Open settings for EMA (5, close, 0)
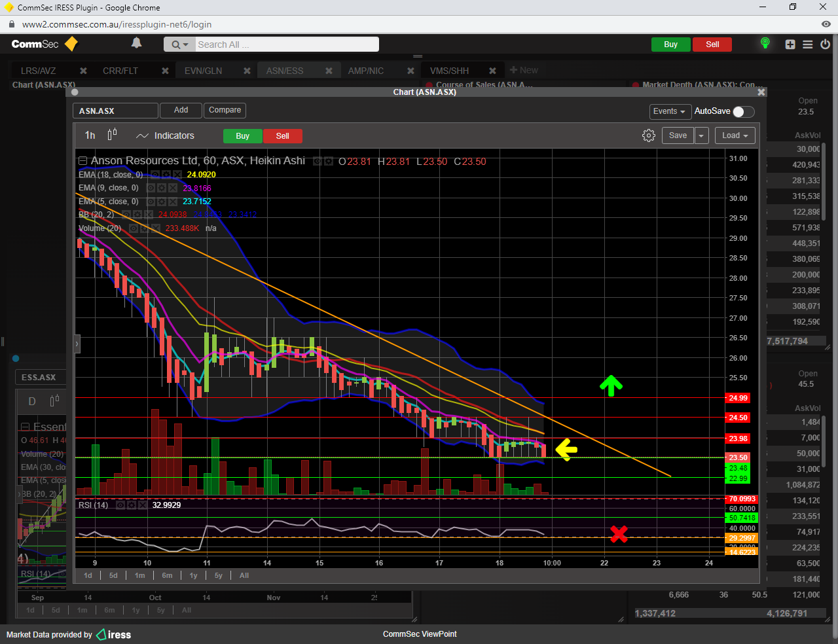The height and width of the screenshot is (644, 838). point(161,202)
